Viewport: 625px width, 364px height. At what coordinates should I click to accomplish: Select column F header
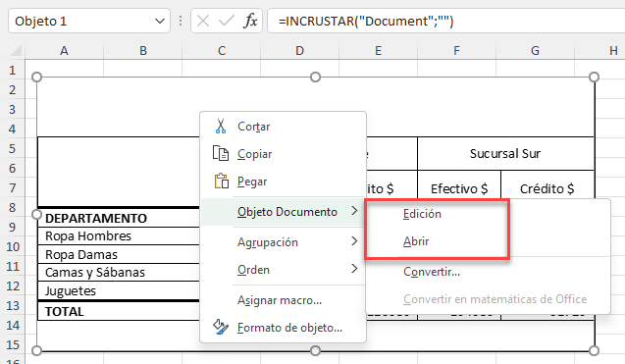456,51
